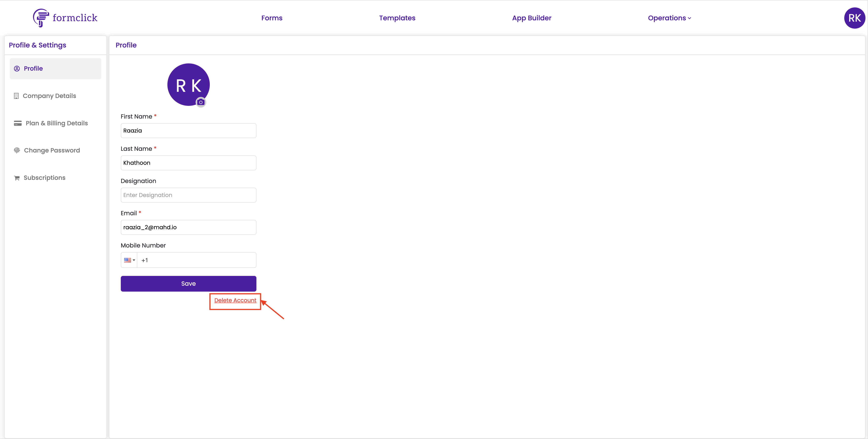The image size is (868, 439).
Task: Click the Email input field
Action: pos(188,227)
